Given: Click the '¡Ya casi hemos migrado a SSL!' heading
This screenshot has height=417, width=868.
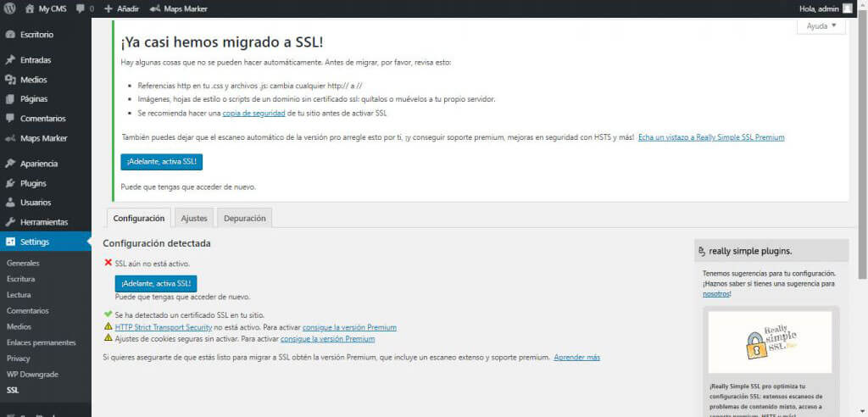Looking at the screenshot, I should point(222,42).
